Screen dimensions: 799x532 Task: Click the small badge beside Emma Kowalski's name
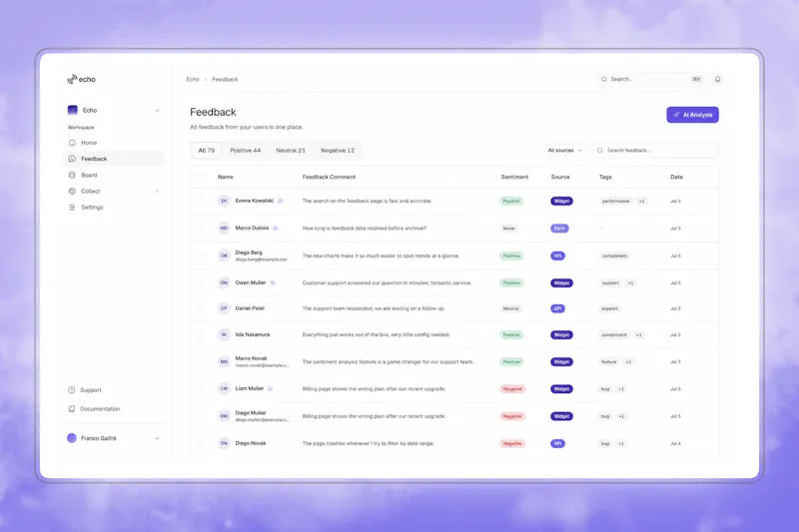coord(280,201)
